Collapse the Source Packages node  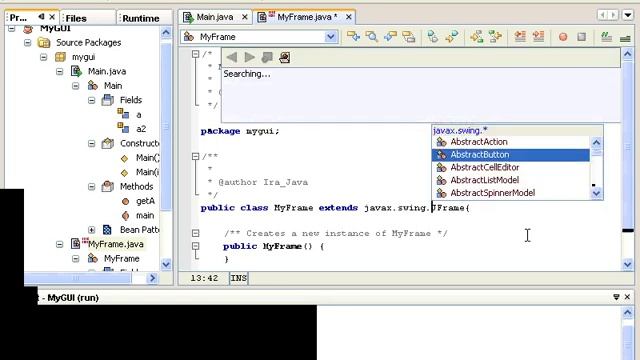[x=27, y=42]
